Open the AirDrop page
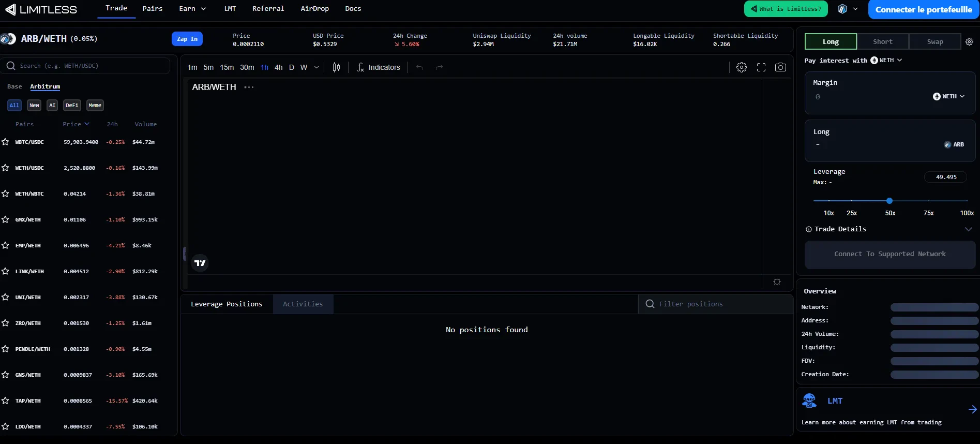The width and height of the screenshot is (980, 444). pos(314,9)
